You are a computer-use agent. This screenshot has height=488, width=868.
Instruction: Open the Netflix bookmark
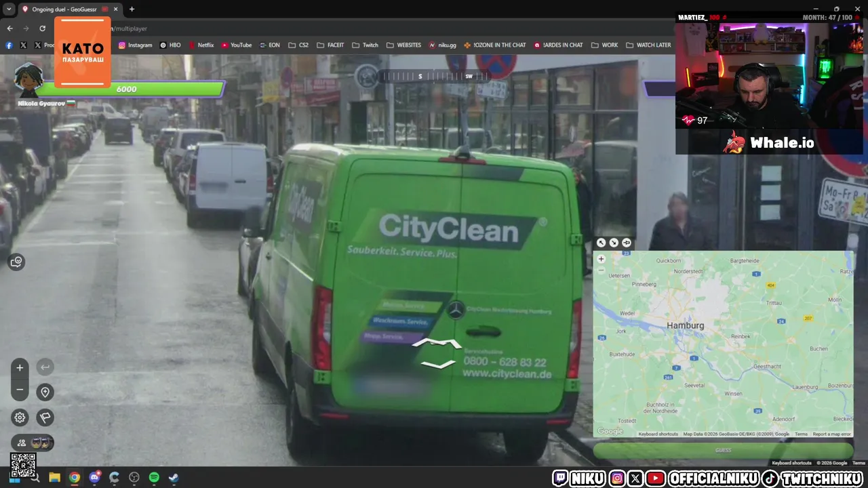click(201, 45)
